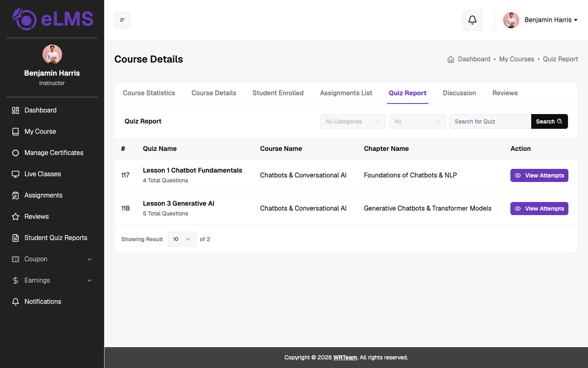
Task: Open the All Categories dropdown
Action: tap(353, 121)
